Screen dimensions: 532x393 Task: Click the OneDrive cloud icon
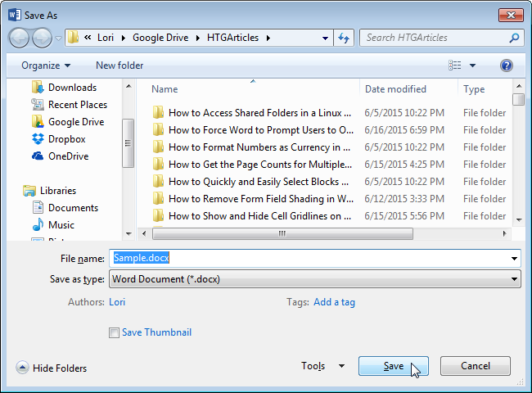click(38, 156)
